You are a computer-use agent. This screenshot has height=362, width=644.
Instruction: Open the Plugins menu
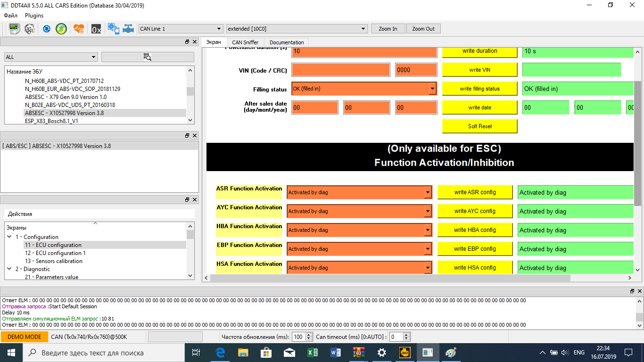point(34,16)
